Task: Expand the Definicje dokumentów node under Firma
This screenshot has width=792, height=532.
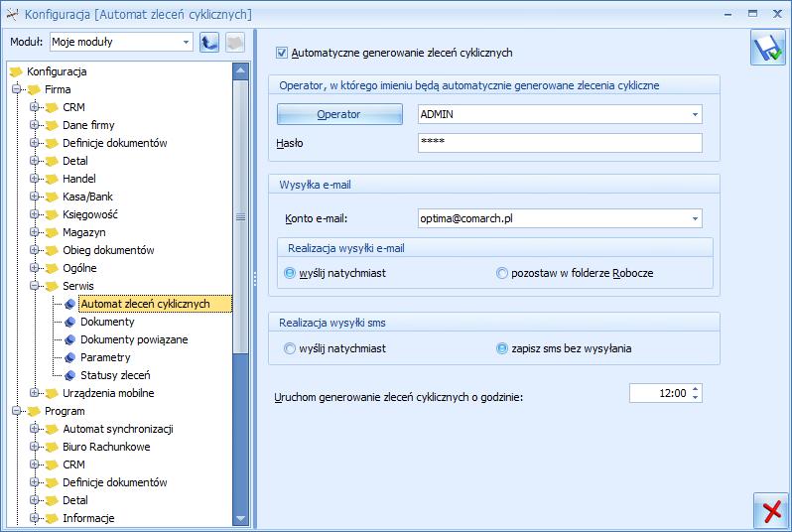Action: pos(34,143)
